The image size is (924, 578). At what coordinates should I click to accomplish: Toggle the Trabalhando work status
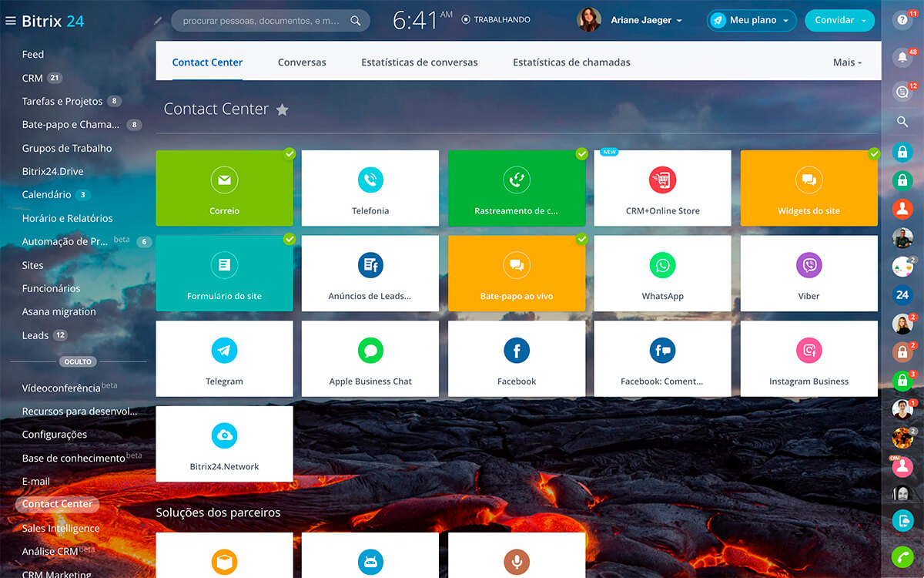coord(496,20)
